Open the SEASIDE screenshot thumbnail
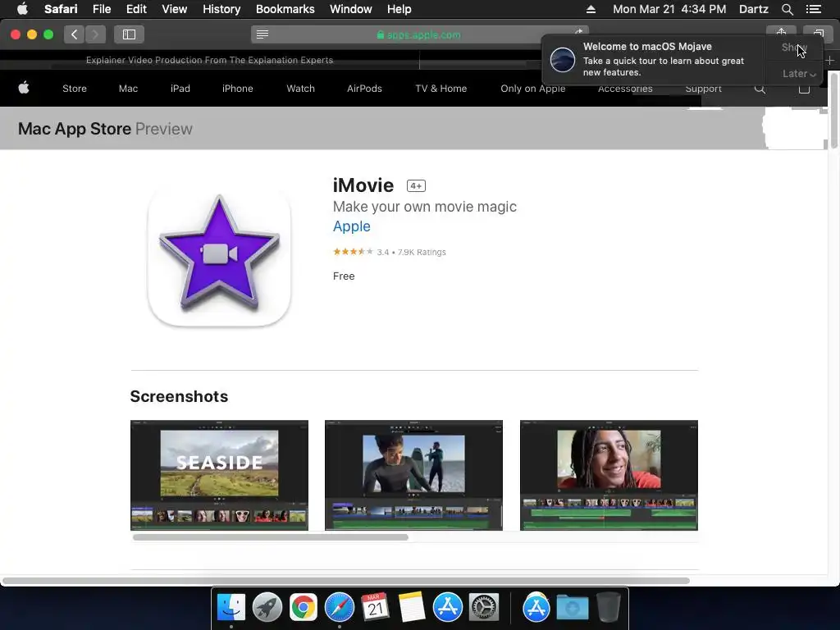The height and width of the screenshot is (630, 840). [219, 475]
